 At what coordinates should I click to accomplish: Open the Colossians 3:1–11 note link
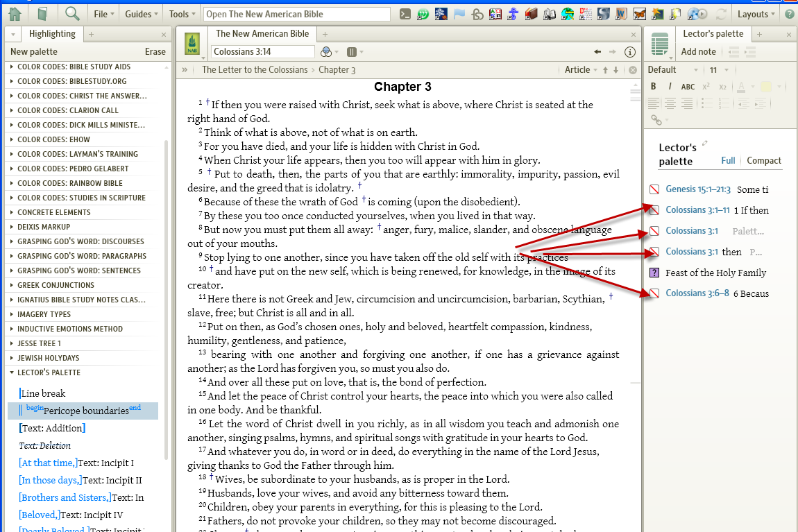[x=698, y=210]
